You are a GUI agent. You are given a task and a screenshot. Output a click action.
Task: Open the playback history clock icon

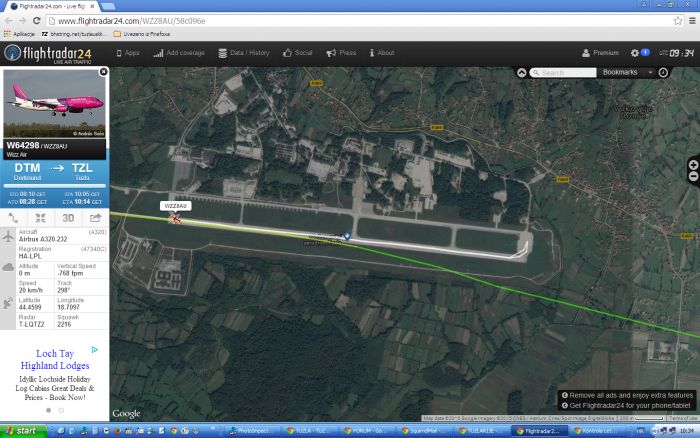(663, 72)
